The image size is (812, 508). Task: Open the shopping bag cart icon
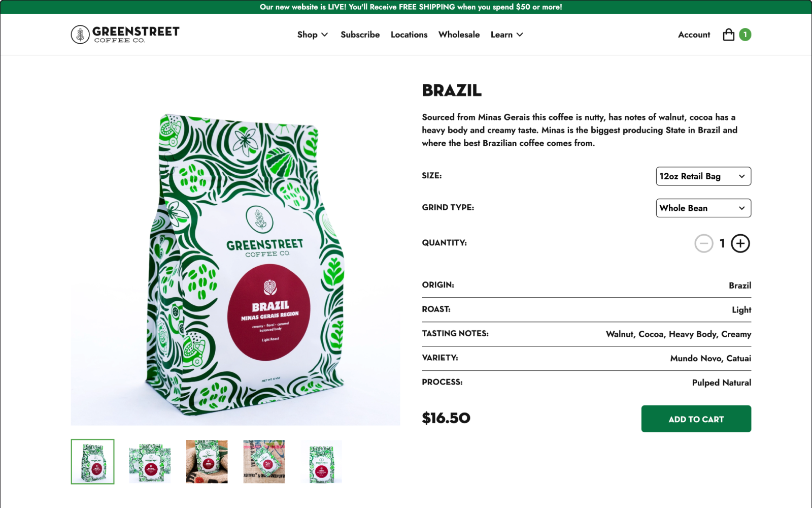coord(728,35)
